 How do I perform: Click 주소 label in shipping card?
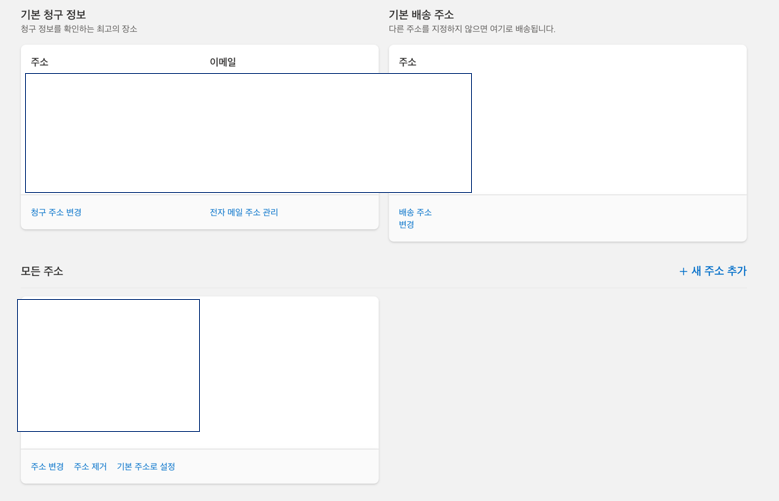pyautogui.click(x=407, y=62)
